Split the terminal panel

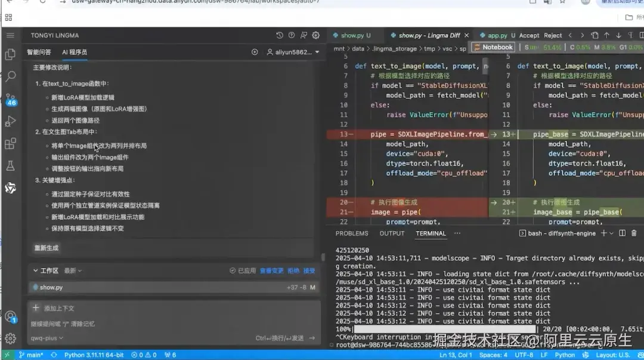(x=622, y=233)
